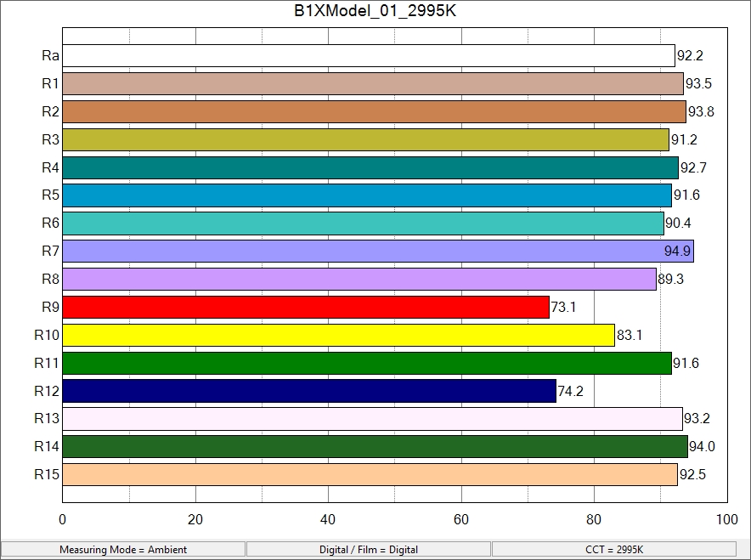Click the R13 row label
Image resolution: width=751 pixels, height=560 pixels.
point(47,418)
